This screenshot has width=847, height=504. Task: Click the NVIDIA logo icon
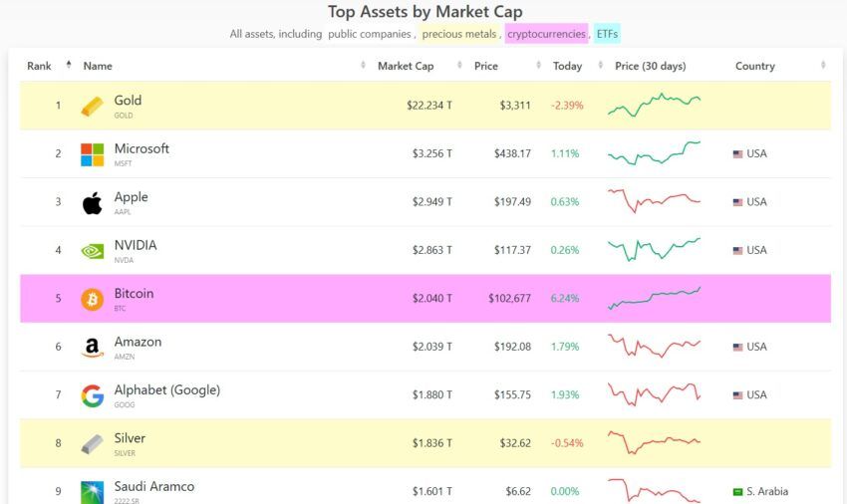pos(92,251)
